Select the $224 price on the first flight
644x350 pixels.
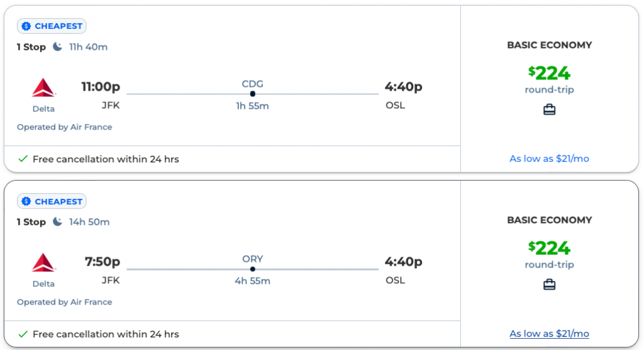[549, 74]
